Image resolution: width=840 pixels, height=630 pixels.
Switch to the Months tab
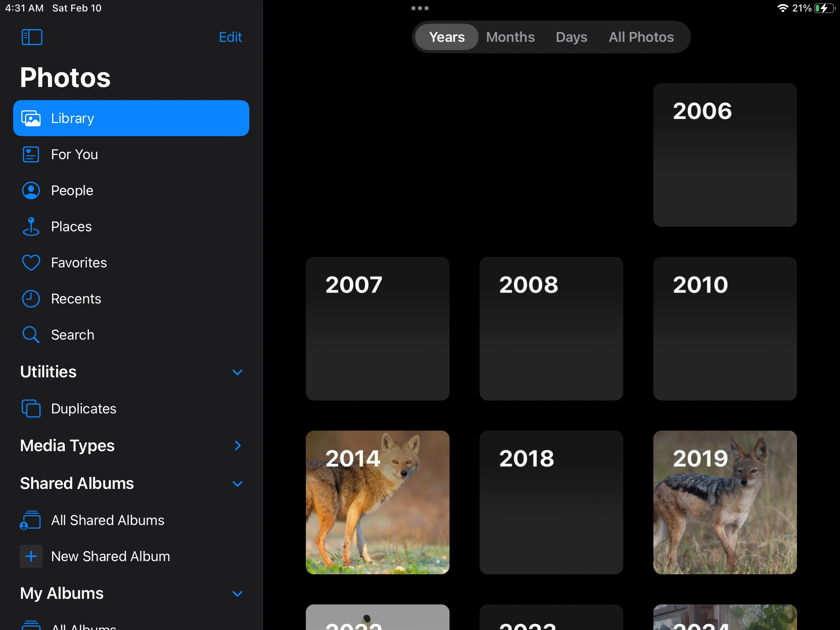(510, 37)
